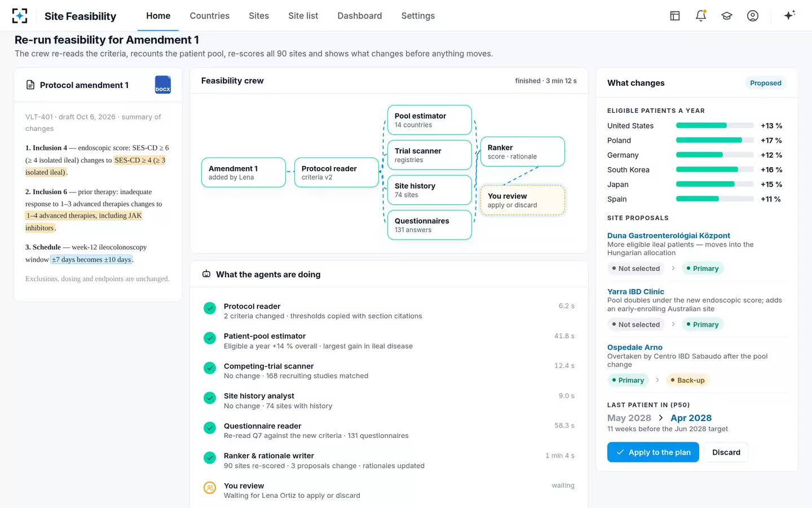This screenshot has height=508, width=812.
Task: Select the Site history 74 sites node
Action: (430, 190)
